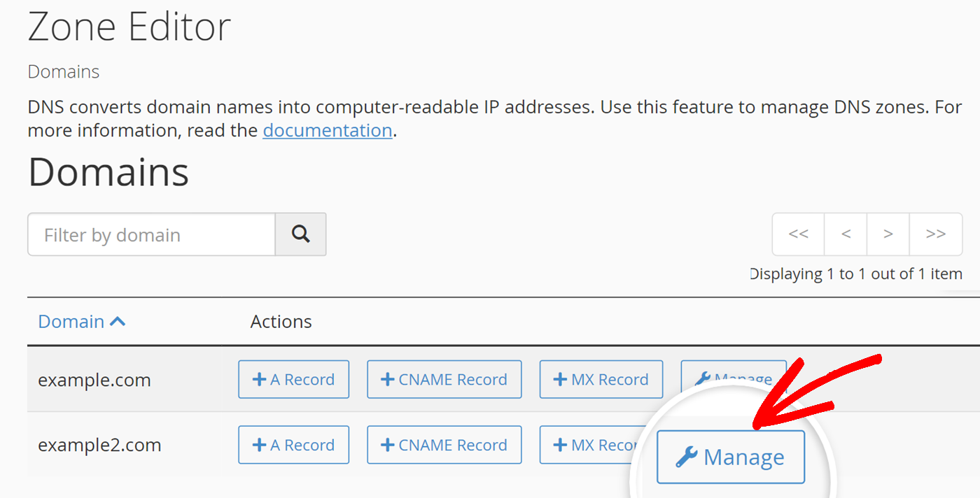Image resolution: width=980 pixels, height=498 pixels.
Task: Click the plus icon on example.com's MX Record button
Action: click(x=559, y=379)
